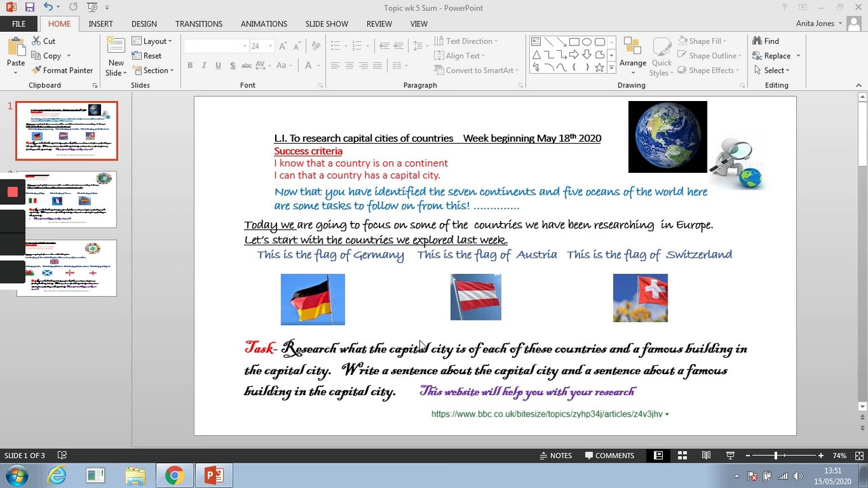Click the Format Painter brush icon
Image resolution: width=868 pixels, height=488 pixels.
(37, 70)
